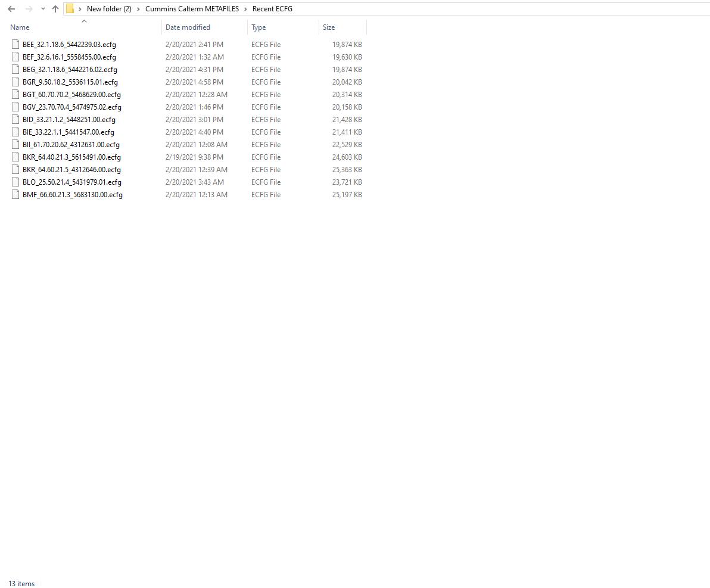This screenshot has height=588, width=710.
Task: Select file icon of BIE_33.22.1.1_5441547.00.ecfg
Action: (15, 132)
